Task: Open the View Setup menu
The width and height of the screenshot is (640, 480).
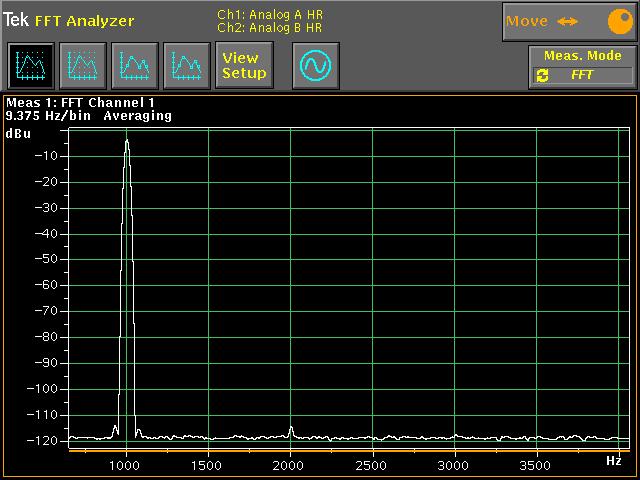Action: pos(244,66)
